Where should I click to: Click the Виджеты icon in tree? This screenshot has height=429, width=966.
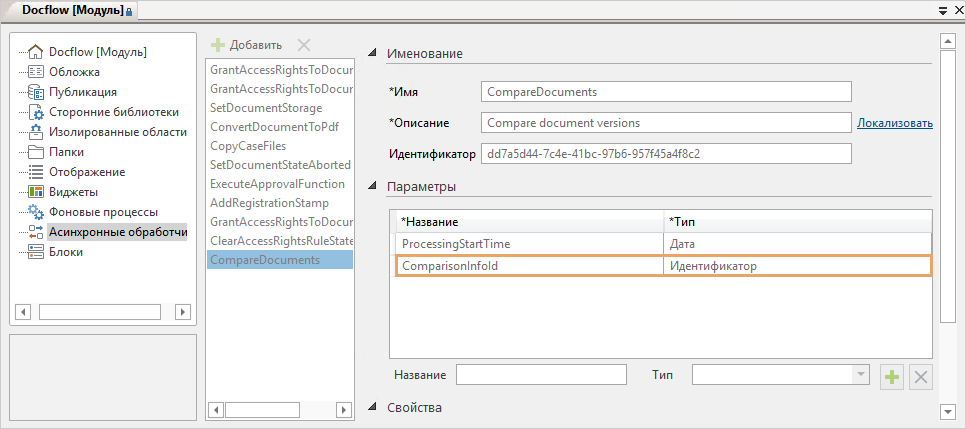[x=36, y=192]
